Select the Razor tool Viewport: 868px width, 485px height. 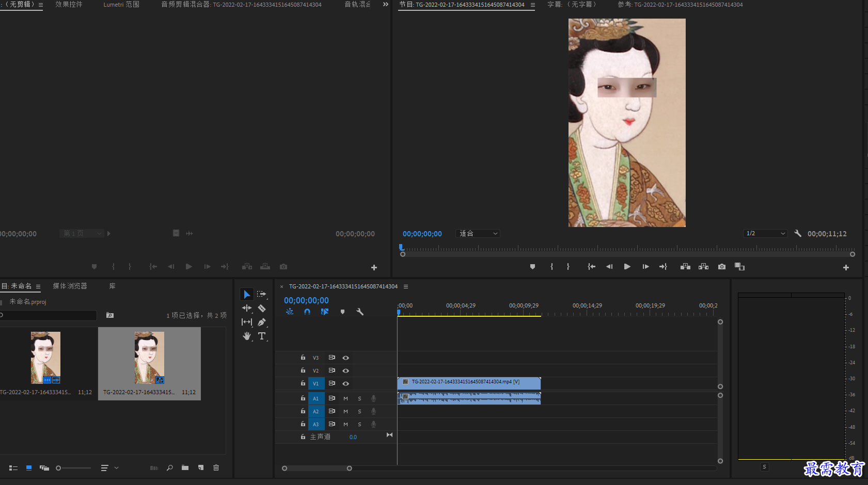tap(262, 308)
